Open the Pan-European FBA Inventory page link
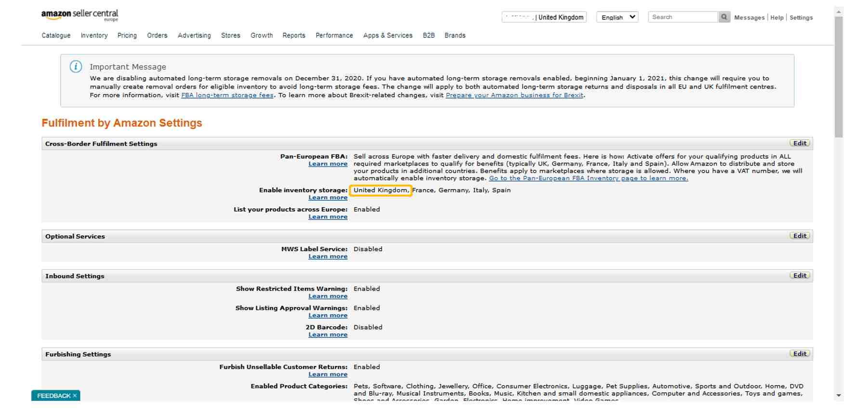The height and width of the screenshot is (411, 868). (589, 179)
